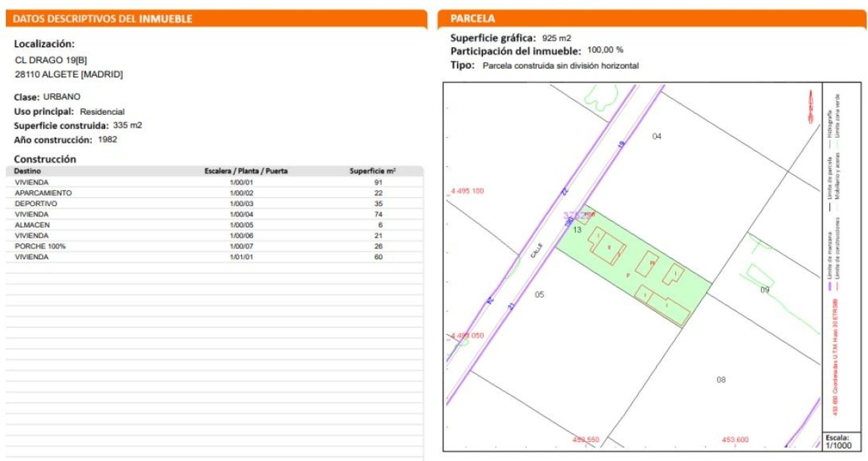Click the 'APARCAMIENTO' destination cell
This screenshot has width=868, height=461.
(x=43, y=193)
